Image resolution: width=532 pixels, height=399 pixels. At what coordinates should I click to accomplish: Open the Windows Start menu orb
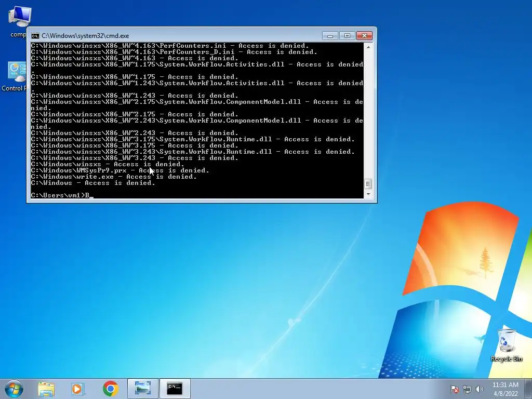point(14,389)
